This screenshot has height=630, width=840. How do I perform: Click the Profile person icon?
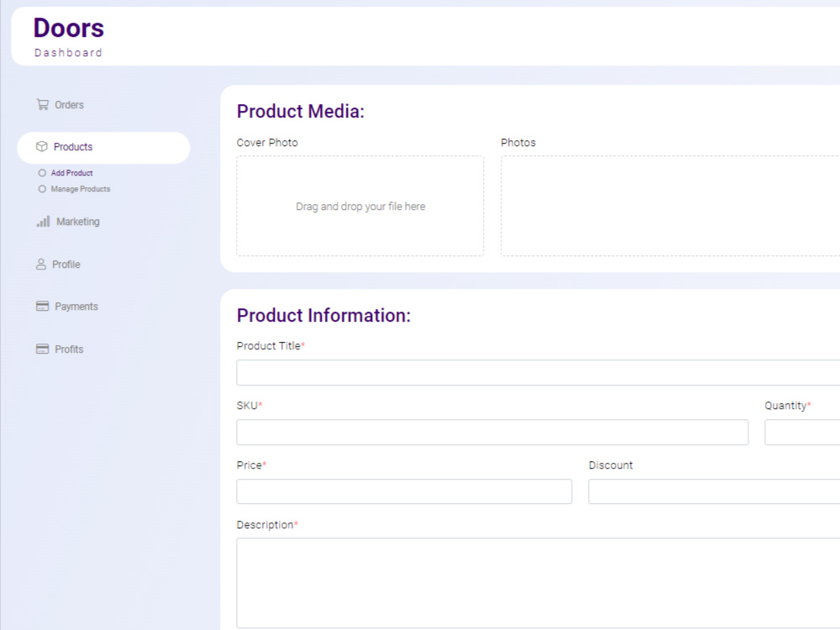40,264
